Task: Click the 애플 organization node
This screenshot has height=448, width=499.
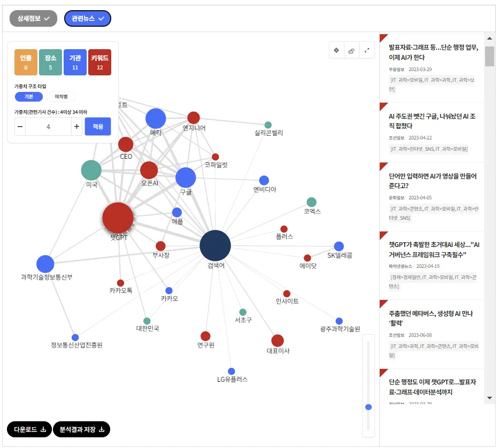Action: pos(177,212)
